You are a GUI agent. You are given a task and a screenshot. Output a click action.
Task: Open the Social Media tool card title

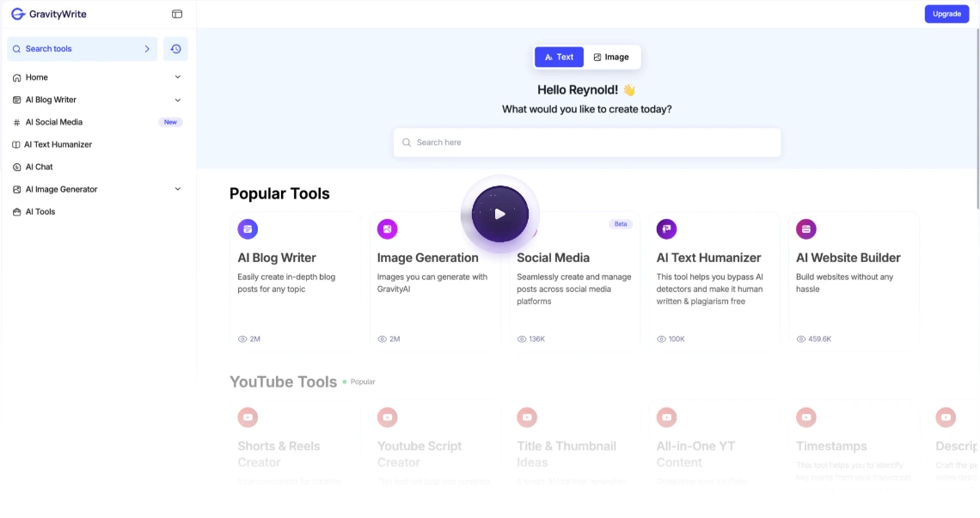click(553, 258)
